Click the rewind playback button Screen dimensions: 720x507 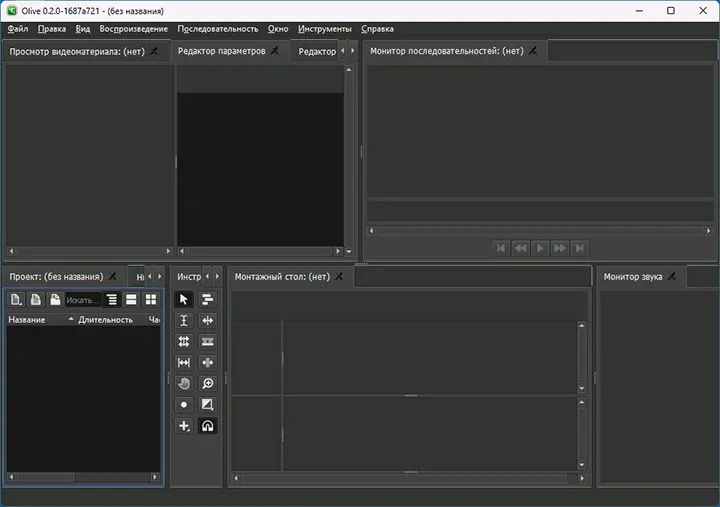pos(520,248)
